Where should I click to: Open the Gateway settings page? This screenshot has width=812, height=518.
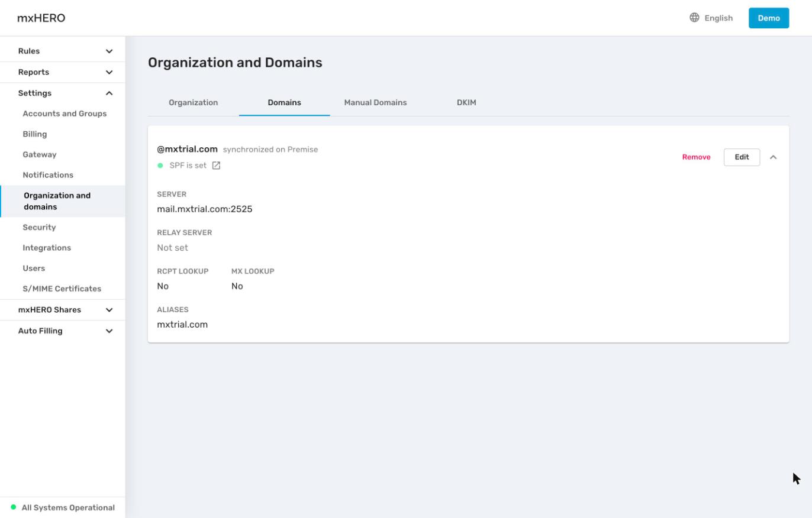(40, 154)
